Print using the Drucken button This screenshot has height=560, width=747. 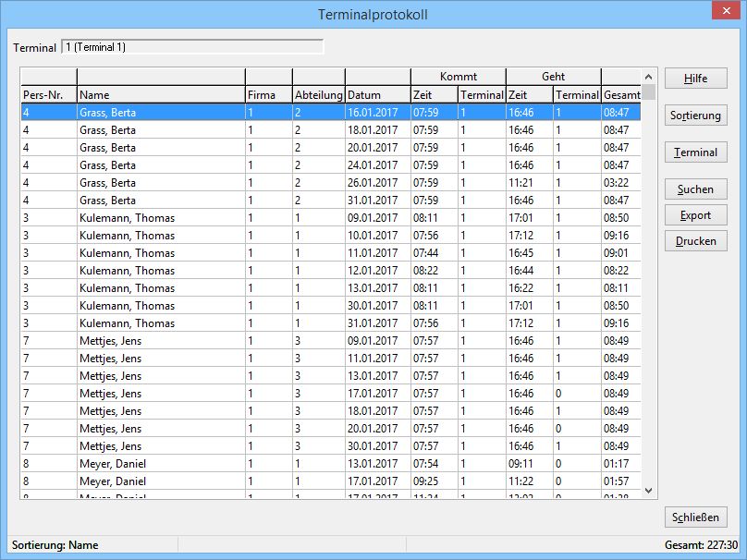pyautogui.click(x=695, y=241)
